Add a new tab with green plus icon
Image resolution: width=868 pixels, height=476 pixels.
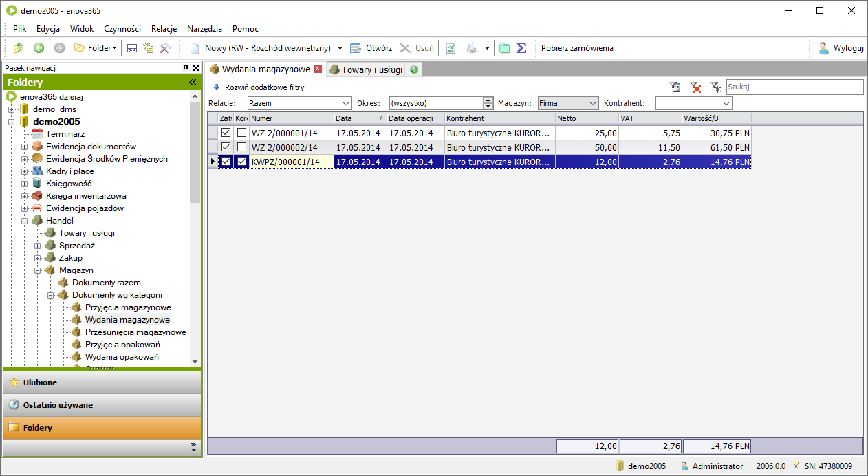tap(414, 69)
